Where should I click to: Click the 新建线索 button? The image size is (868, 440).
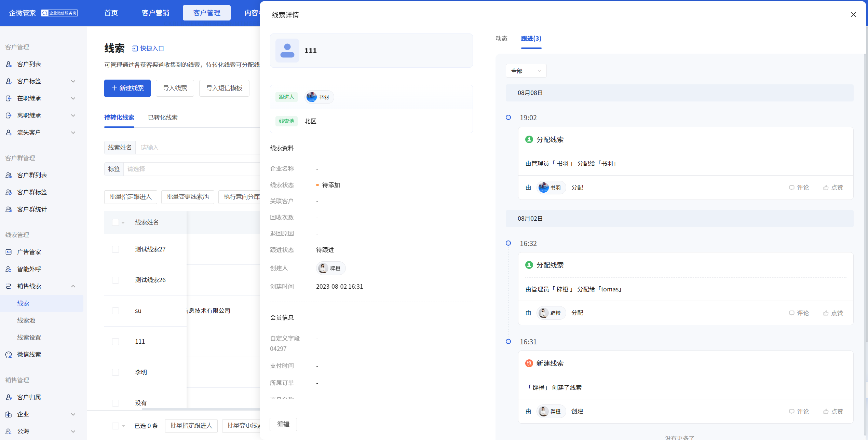tap(127, 88)
